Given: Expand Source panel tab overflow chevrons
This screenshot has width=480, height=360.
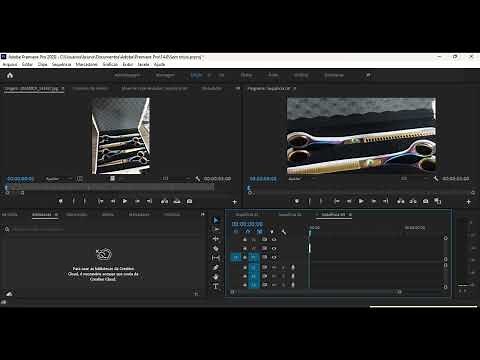Looking at the screenshot, I should point(237,88).
